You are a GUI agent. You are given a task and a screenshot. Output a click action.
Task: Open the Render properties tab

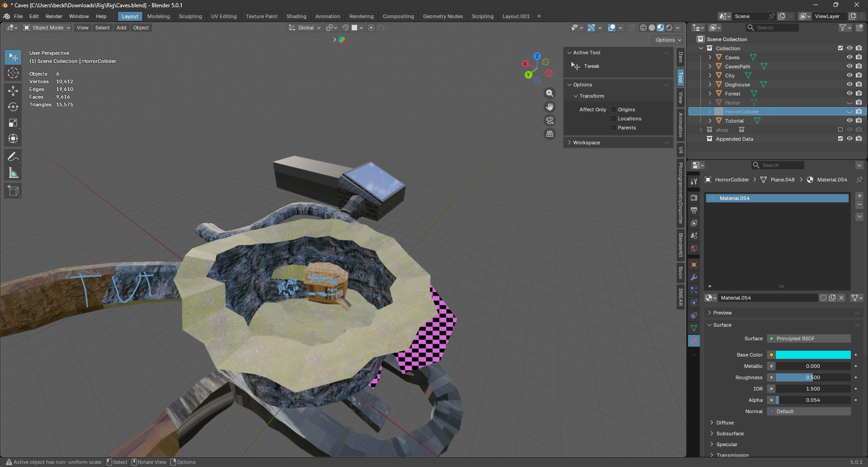pyautogui.click(x=694, y=198)
